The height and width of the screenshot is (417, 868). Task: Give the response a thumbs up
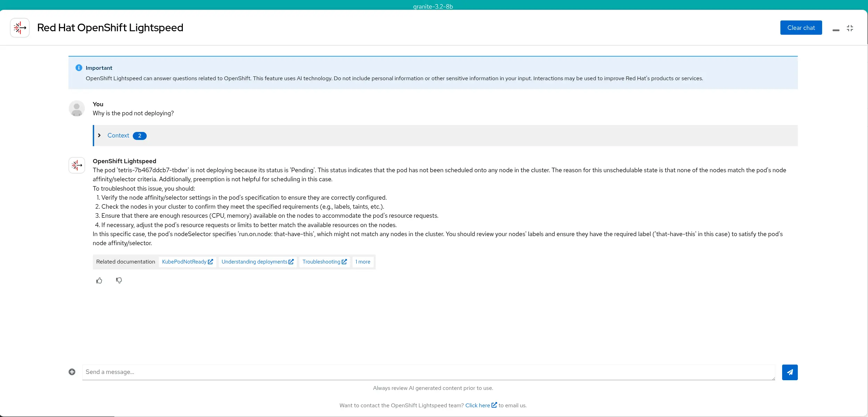tap(99, 281)
